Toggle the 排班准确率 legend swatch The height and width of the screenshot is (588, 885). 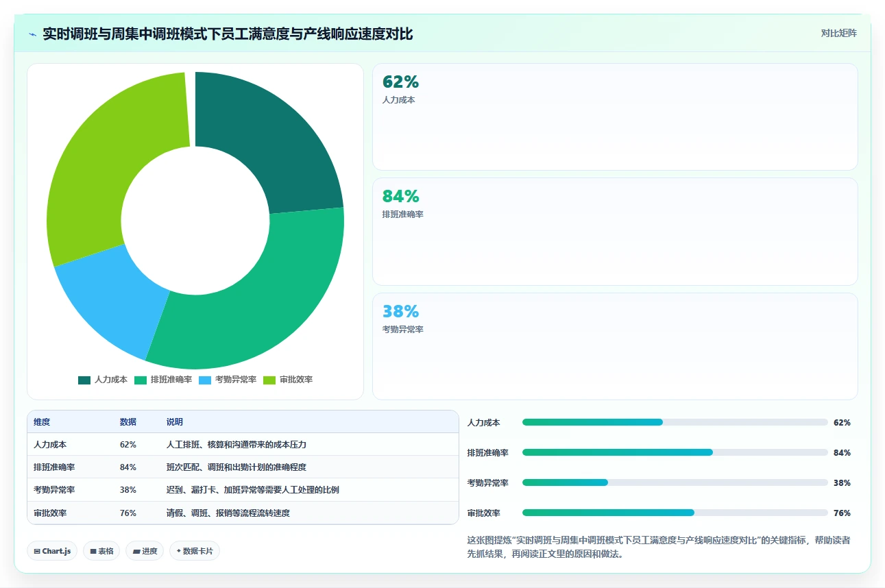click(141, 380)
